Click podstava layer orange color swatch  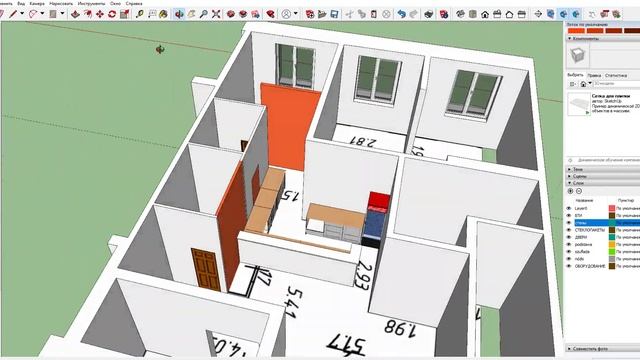coord(612,244)
